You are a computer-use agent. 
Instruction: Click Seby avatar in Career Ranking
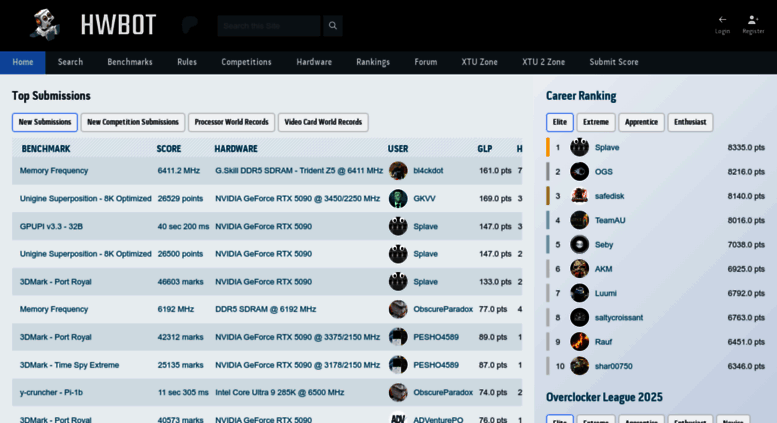click(x=579, y=244)
